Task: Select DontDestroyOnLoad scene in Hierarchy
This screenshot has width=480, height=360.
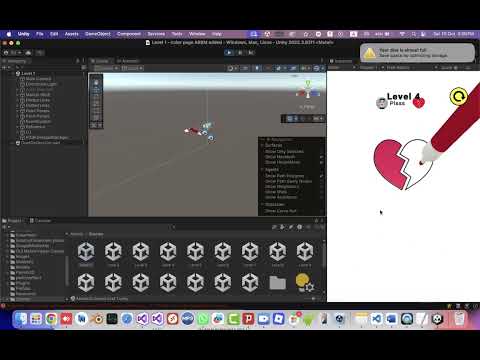Action: pyautogui.click(x=41, y=143)
